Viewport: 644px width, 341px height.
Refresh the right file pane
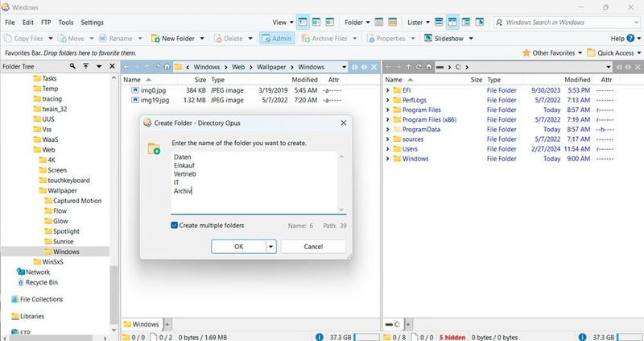coord(419,67)
